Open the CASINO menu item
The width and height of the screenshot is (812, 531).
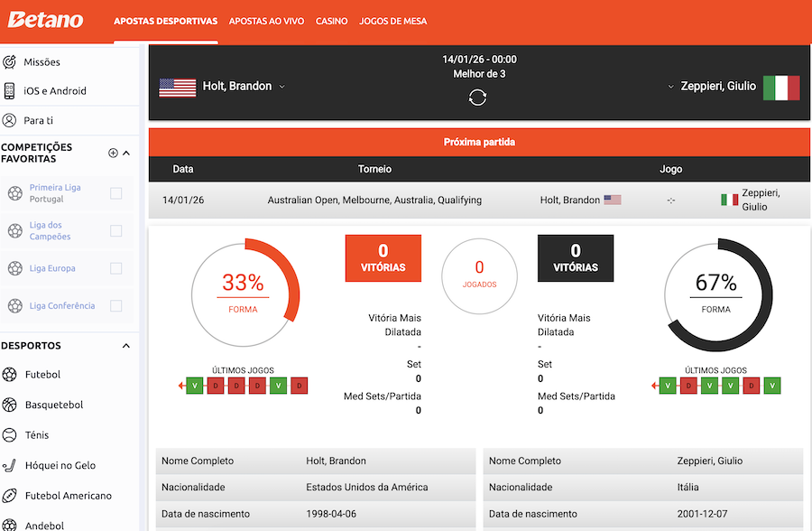[331, 21]
